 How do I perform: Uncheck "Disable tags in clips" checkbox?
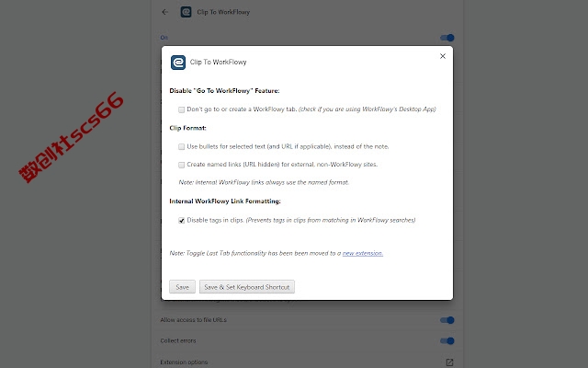coord(182,221)
